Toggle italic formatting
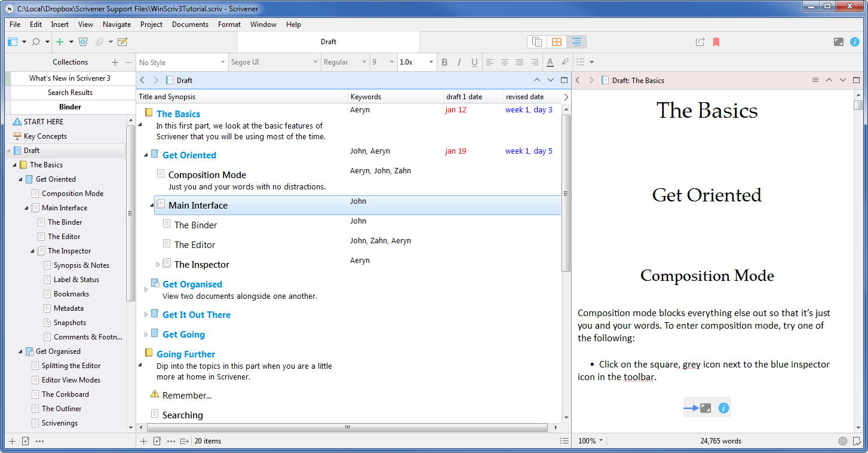The image size is (868, 453). pos(459,62)
